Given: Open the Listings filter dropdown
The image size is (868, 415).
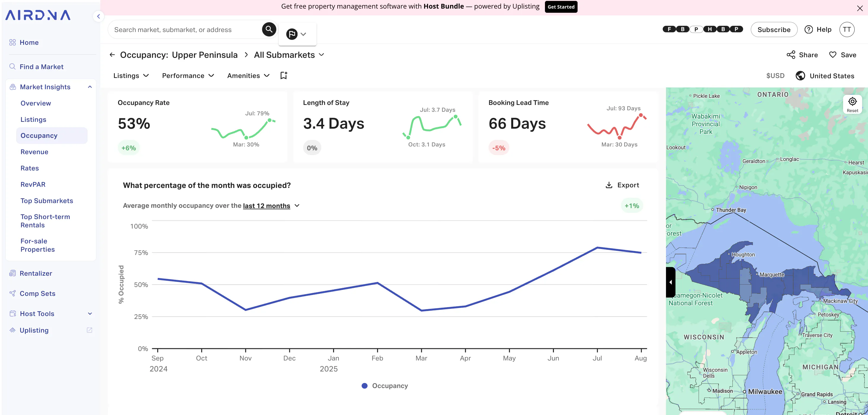Looking at the screenshot, I should pos(131,76).
